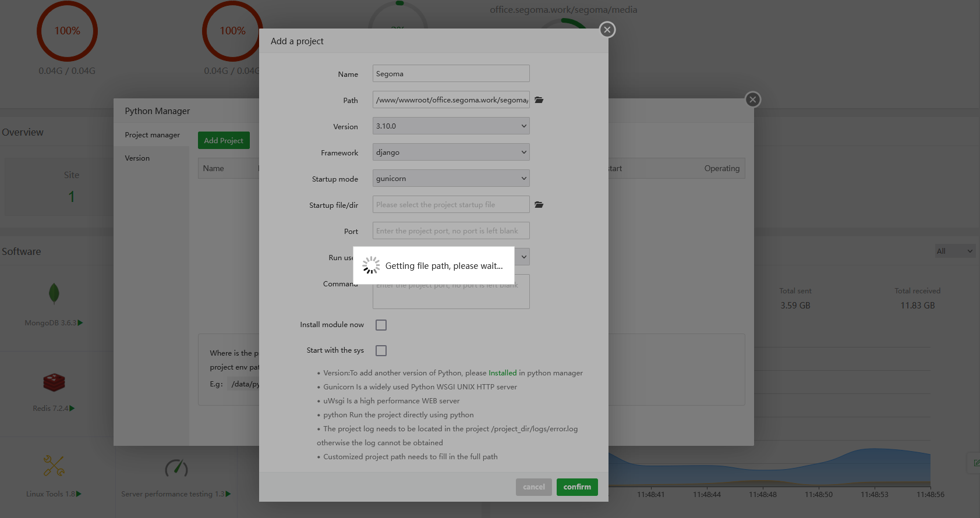Click the Path input field
The image size is (980, 518).
tap(451, 100)
